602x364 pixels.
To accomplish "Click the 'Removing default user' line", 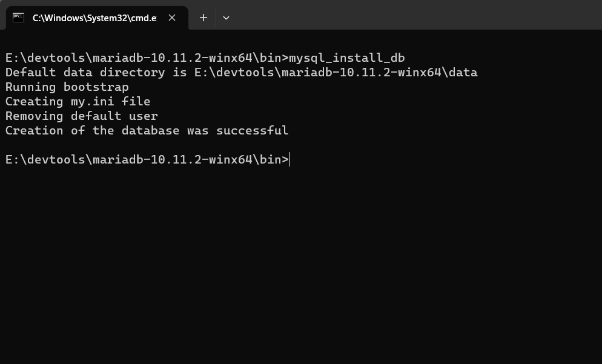I will [x=81, y=116].
